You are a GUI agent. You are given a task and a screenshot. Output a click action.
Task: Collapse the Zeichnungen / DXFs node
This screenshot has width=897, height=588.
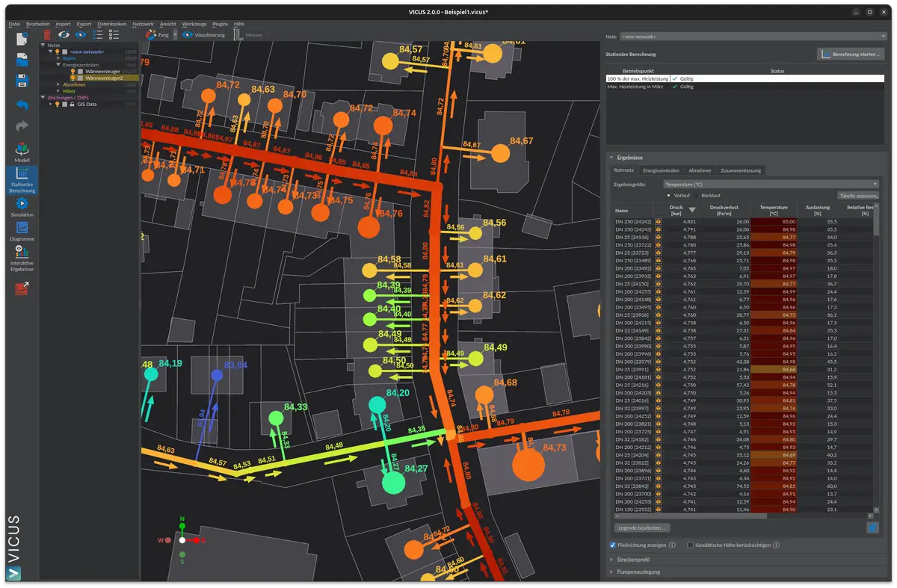[43, 97]
